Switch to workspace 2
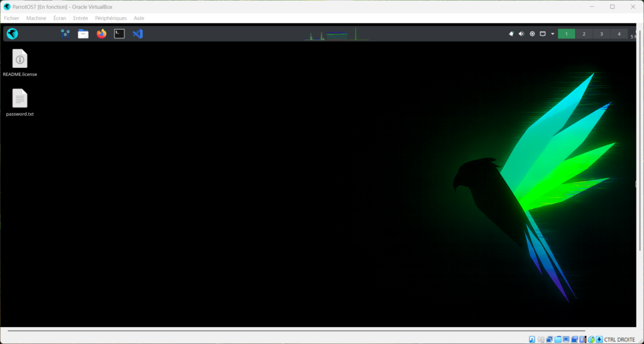Screen dimensions: 644x344 [x=584, y=34]
